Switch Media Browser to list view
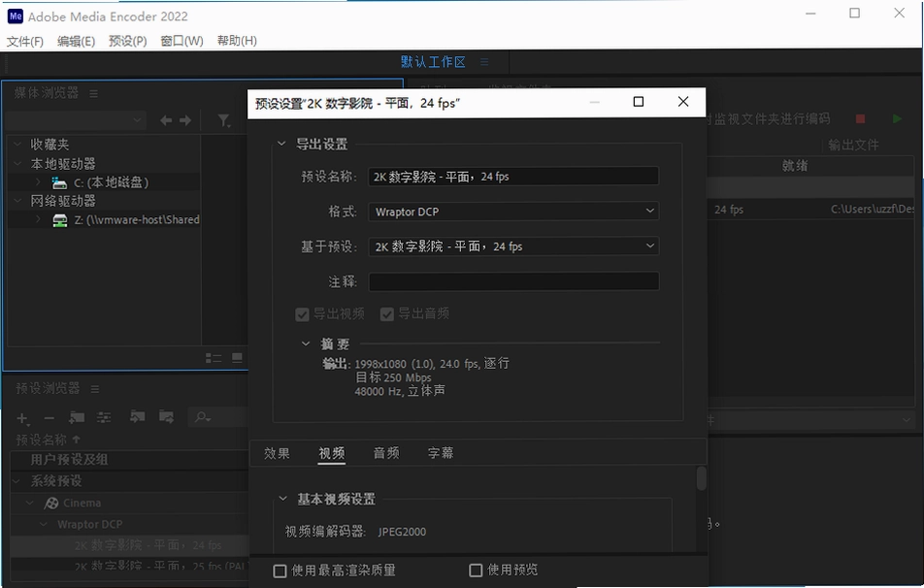 pos(214,358)
